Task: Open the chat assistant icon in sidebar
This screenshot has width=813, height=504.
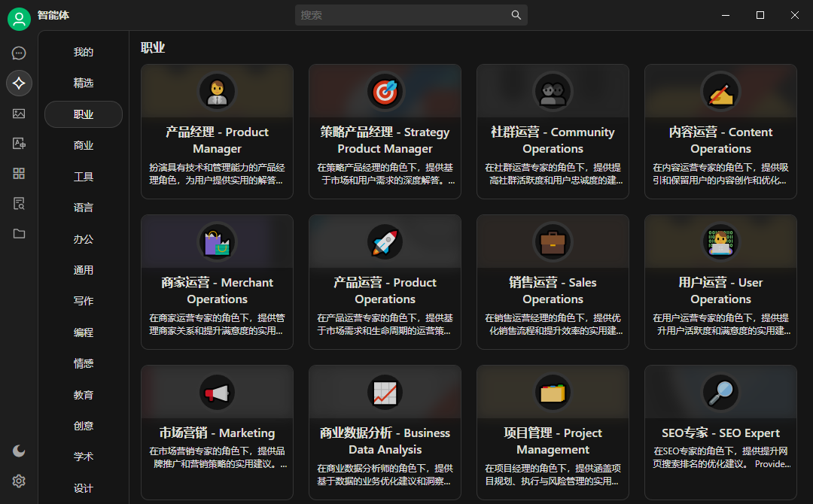Action: (19, 53)
